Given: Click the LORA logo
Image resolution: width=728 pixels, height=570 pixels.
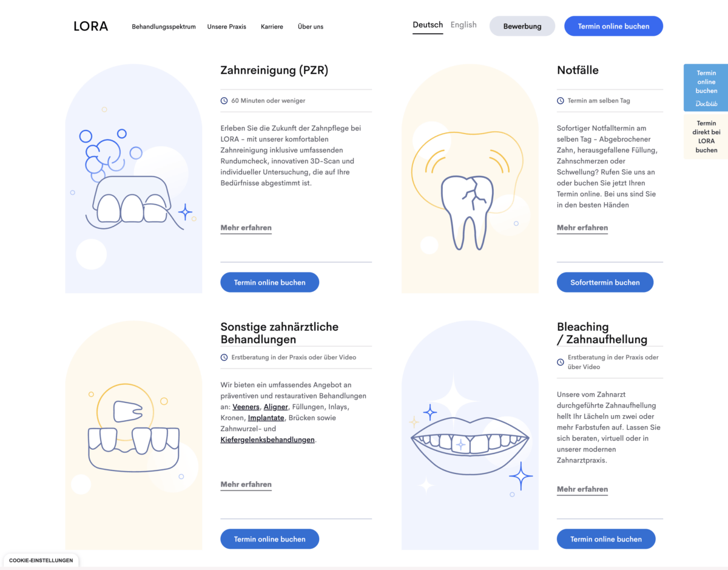Looking at the screenshot, I should click(x=90, y=26).
